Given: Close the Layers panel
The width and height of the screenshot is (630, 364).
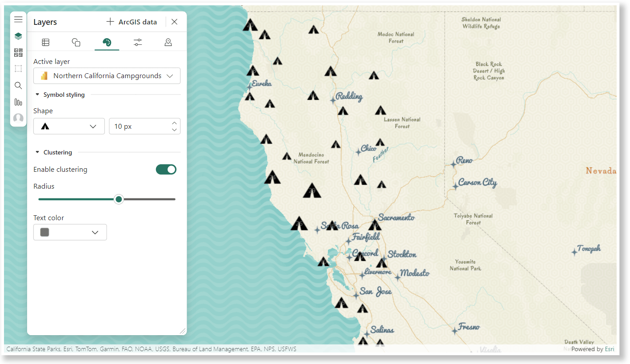Looking at the screenshot, I should click(175, 22).
